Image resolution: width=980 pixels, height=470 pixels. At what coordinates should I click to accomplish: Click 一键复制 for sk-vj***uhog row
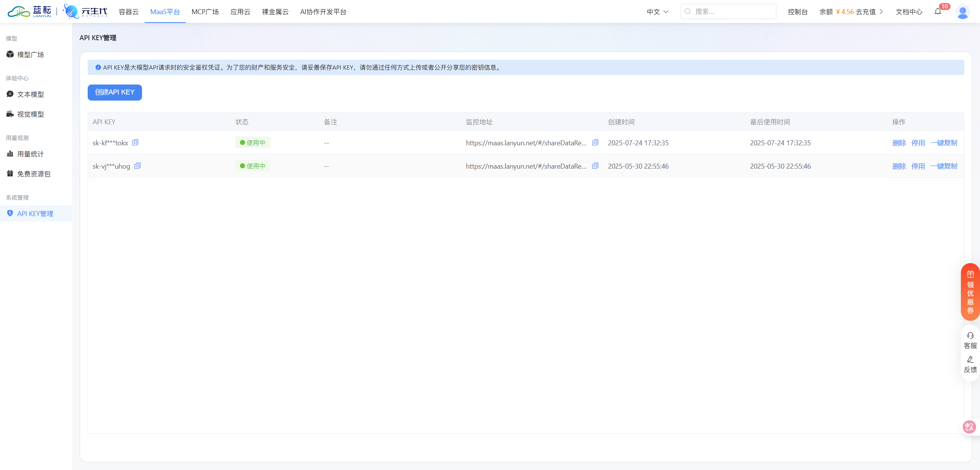point(944,166)
